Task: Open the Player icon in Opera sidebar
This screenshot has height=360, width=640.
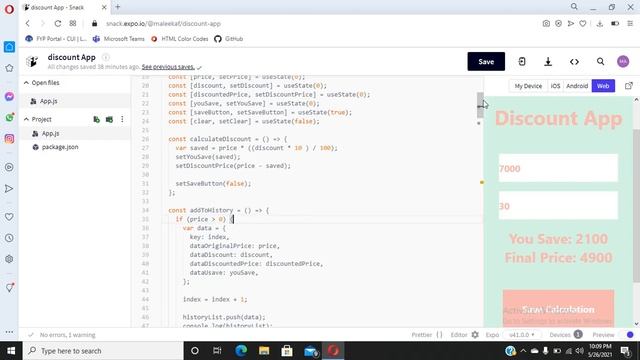Action: pyautogui.click(x=9, y=167)
